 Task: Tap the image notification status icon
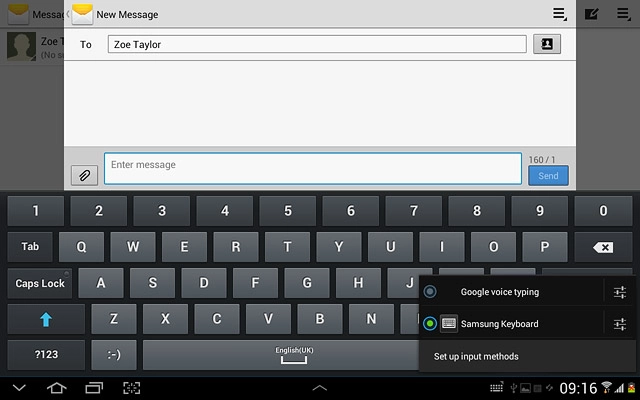[x=525, y=388]
